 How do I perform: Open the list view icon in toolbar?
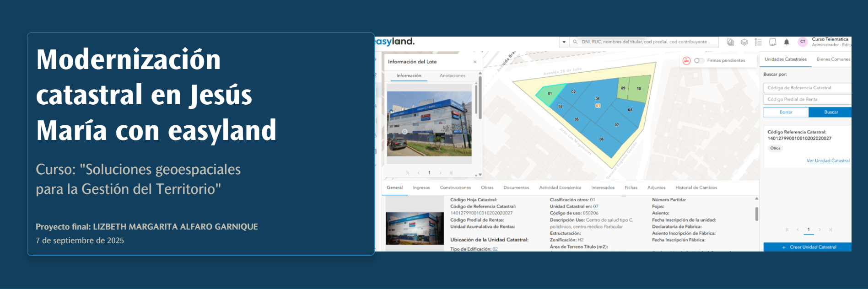coord(758,42)
